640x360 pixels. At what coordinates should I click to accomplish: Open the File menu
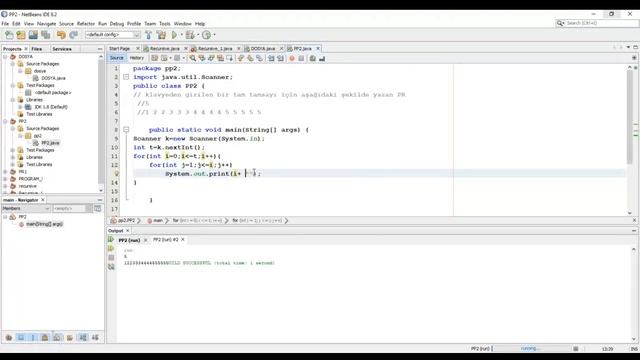[5, 24]
